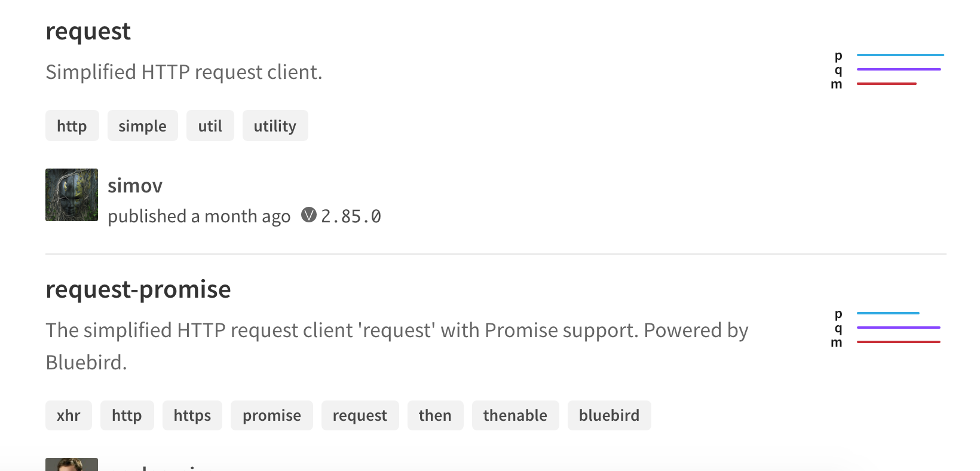Screen dimensions: 980x471
Task: Open the request-promise package title
Action: click(138, 290)
